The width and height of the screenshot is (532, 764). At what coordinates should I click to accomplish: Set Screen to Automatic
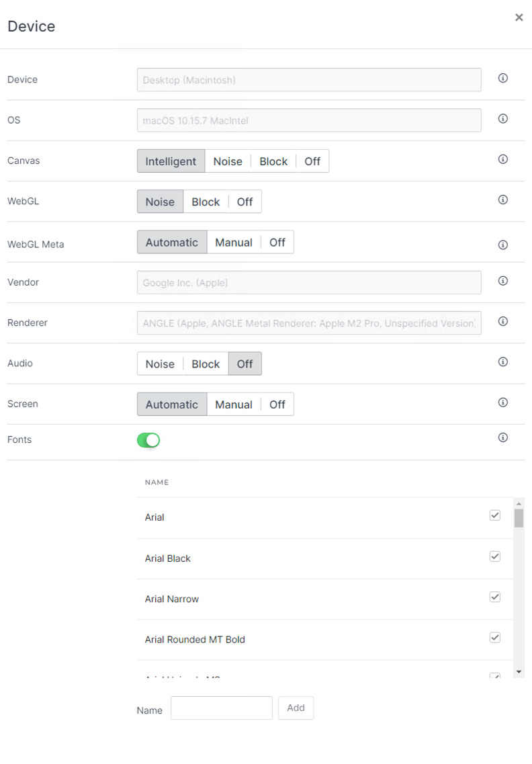(x=172, y=405)
